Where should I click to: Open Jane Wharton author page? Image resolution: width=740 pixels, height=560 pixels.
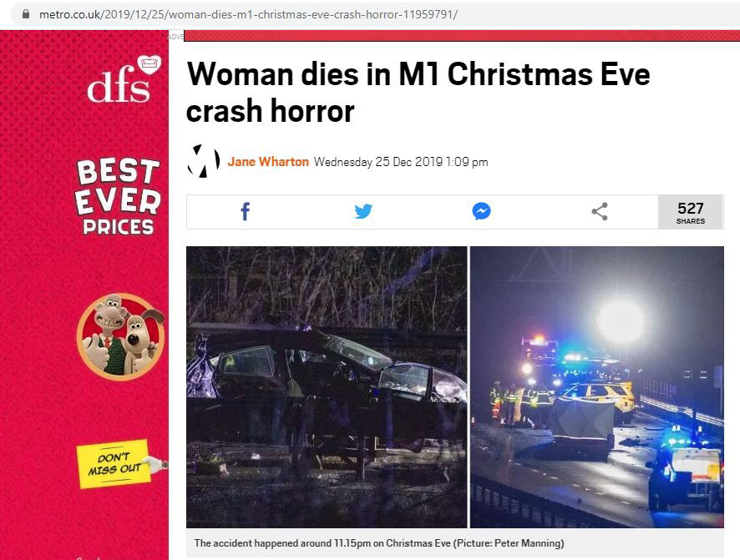(x=268, y=162)
